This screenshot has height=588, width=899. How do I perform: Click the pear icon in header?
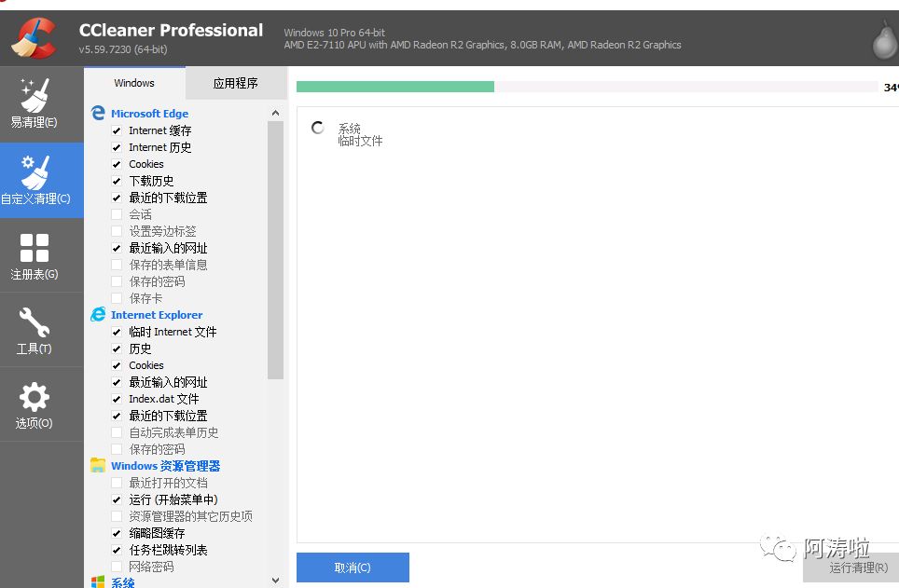(885, 40)
